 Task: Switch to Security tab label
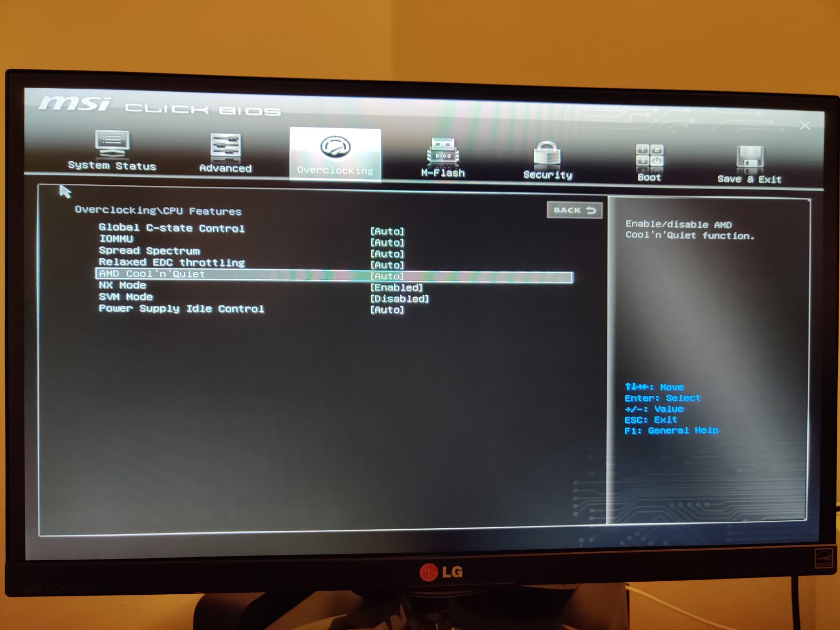coord(548,175)
